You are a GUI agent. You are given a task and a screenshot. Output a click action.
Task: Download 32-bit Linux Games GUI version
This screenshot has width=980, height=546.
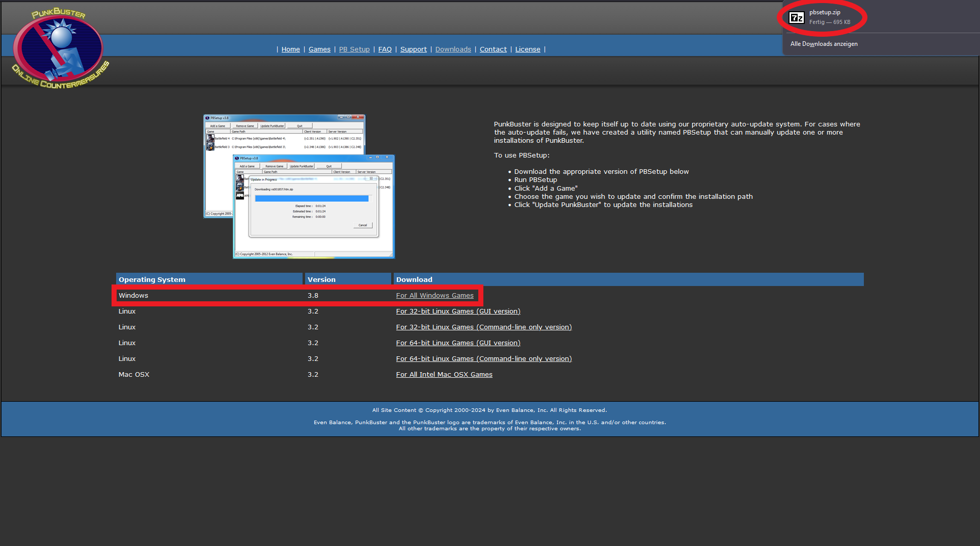458,311
